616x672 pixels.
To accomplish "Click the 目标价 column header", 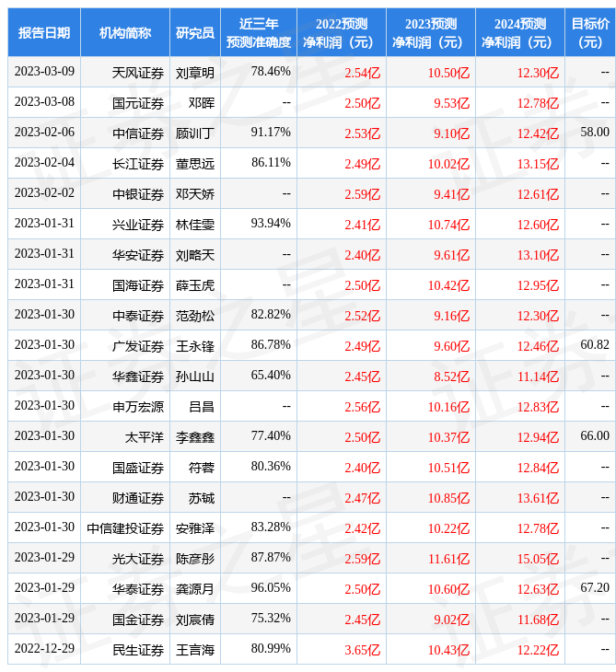I will pyautogui.click(x=589, y=33).
